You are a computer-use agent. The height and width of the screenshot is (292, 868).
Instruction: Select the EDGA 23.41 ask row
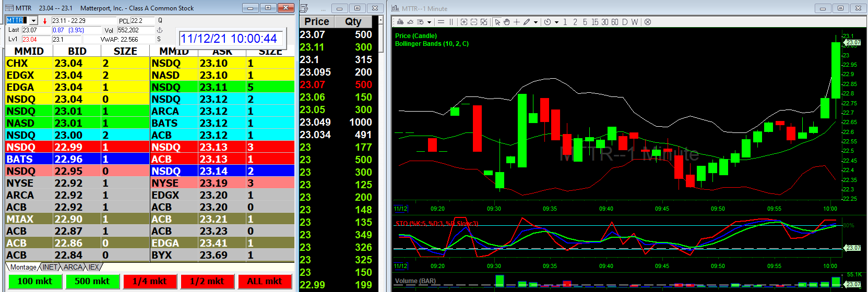click(222, 243)
